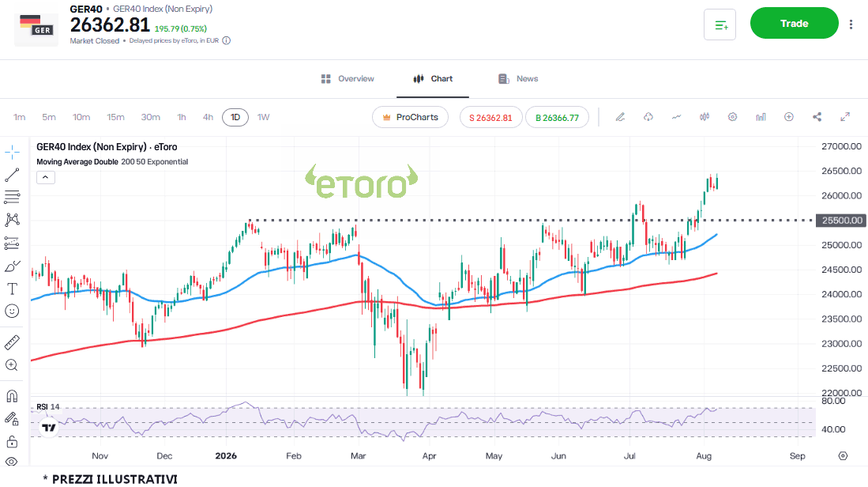Screen dimensions: 868x487
Task: Open the horizontal lines tool
Action: 12,197
